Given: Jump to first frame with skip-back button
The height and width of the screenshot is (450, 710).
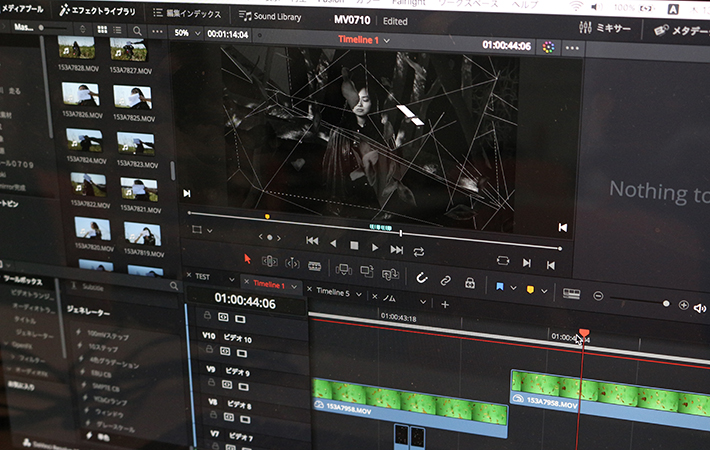Looking at the screenshot, I should pyautogui.click(x=312, y=242).
